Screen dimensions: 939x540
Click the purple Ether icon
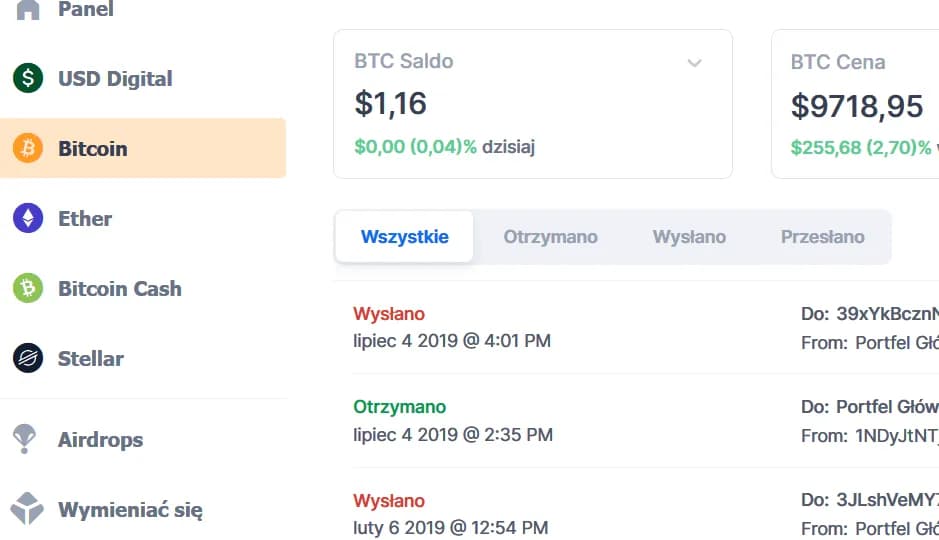(28, 218)
